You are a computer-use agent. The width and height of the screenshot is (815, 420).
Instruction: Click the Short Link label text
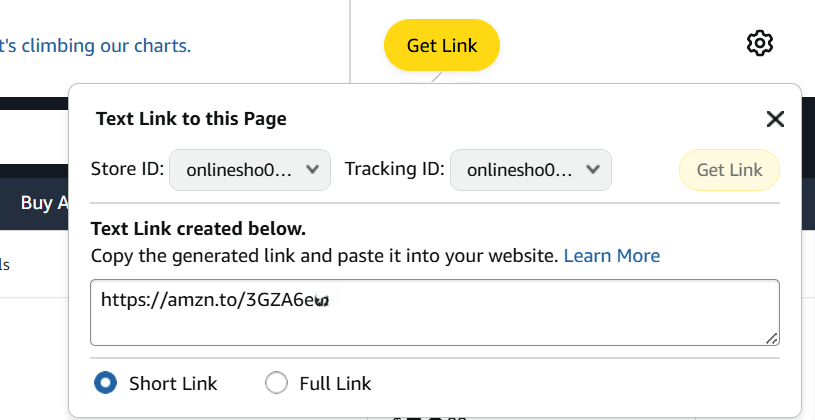pos(173,384)
